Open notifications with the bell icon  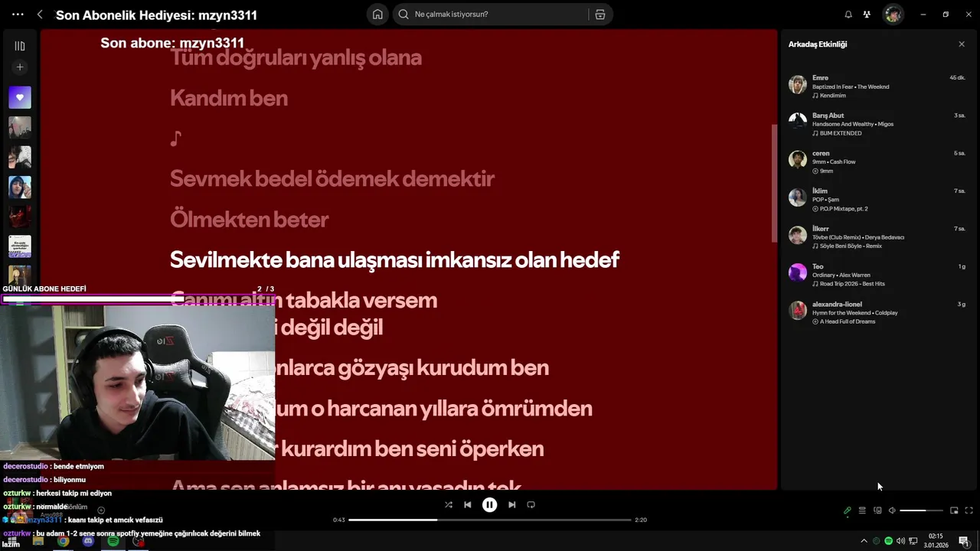click(848, 15)
